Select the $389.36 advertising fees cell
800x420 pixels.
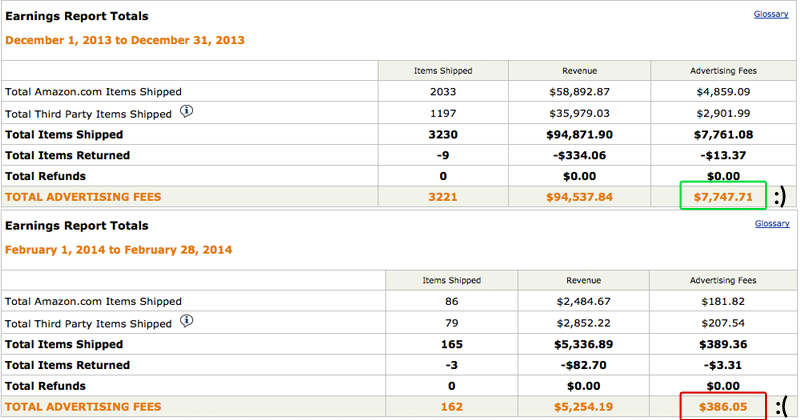click(723, 344)
